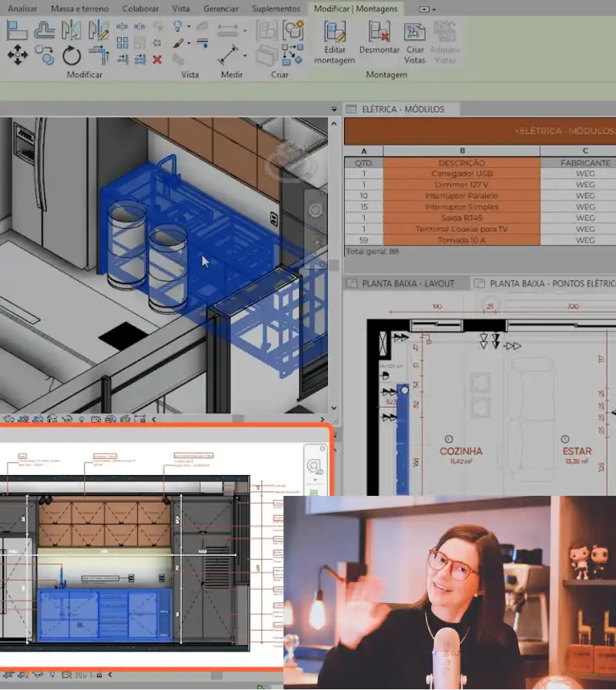Expand Hide in View dropdown arrow
This screenshot has height=690, width=616.
click(x=189, y=27)
